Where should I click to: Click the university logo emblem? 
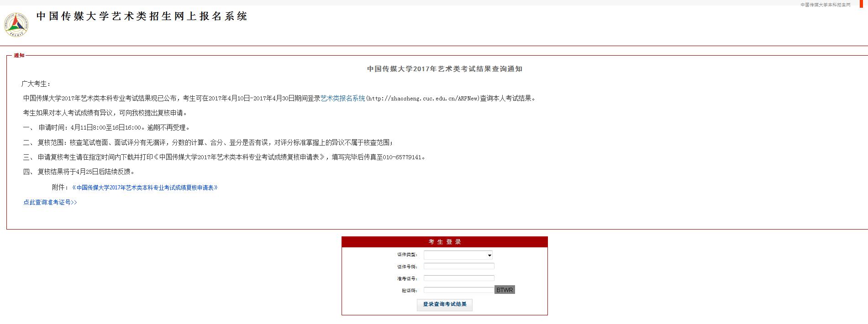[16, 25]
